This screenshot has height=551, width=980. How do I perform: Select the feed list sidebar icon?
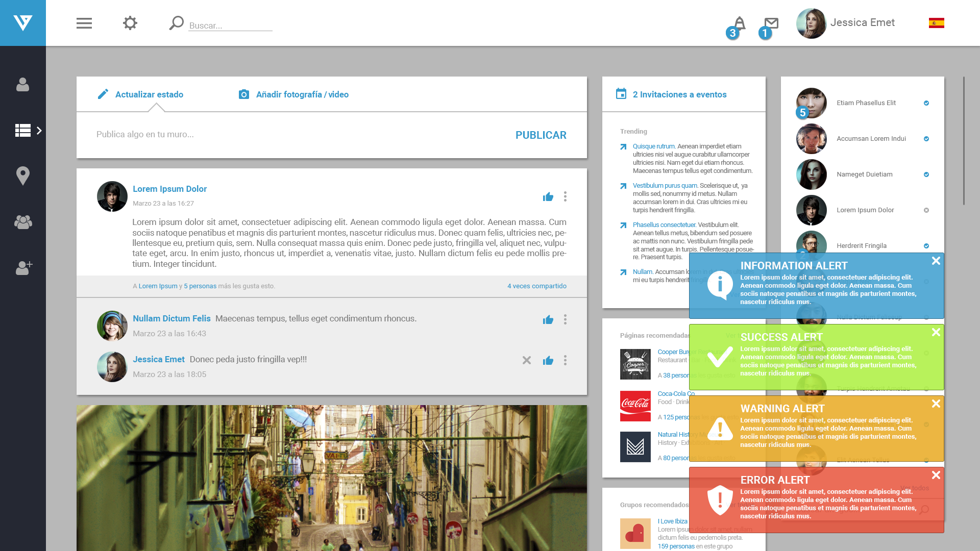click(x=23, y=130)
